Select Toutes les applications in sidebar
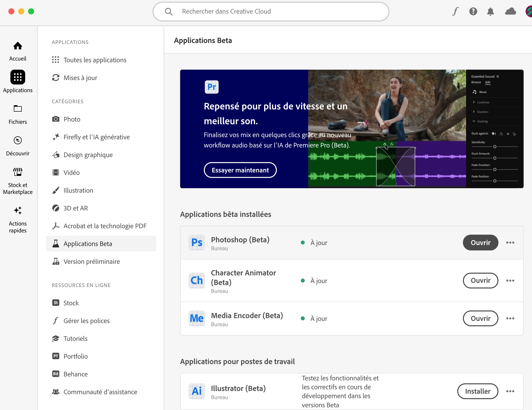 (x=95, y=60)
